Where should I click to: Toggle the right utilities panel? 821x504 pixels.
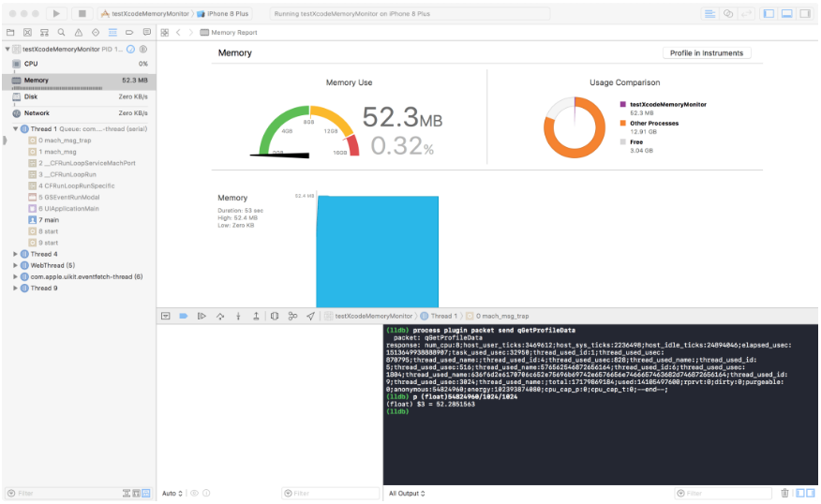pos(805,14)
